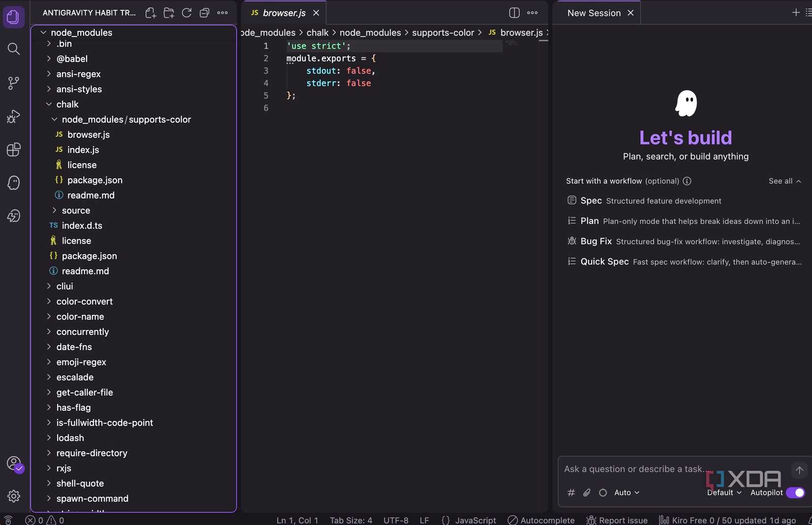Open index.d.ts in chalk folder
Image resolution: width=812 pixels, height=525 pixels.
tap(133, 226)
